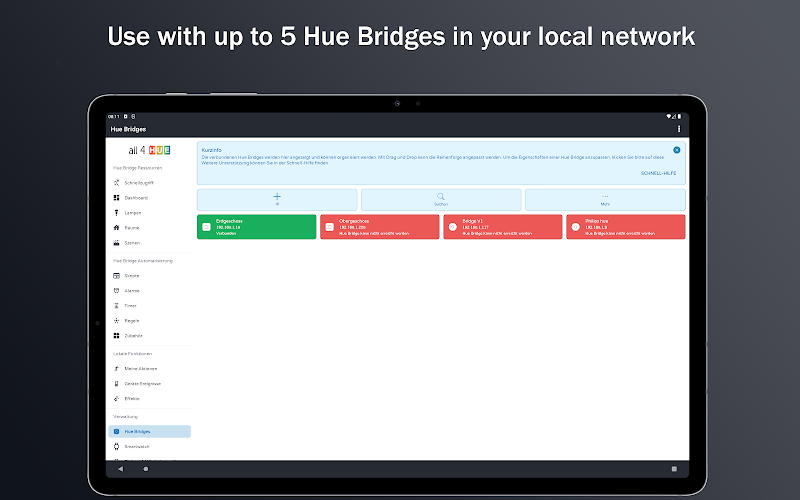The image size is (800, 500).
Task: Click the Suchen search button
Action: [x=441, y=199]
